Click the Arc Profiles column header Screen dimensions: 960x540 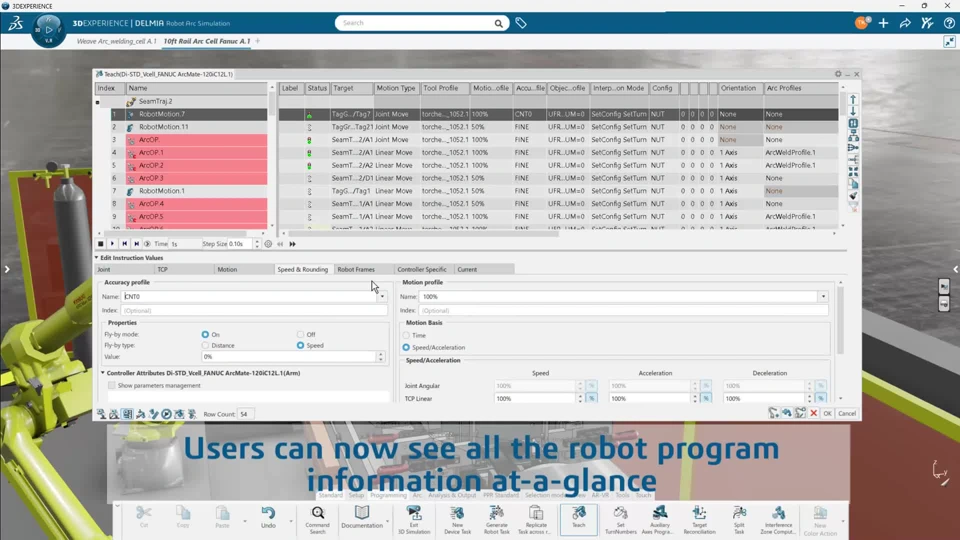pyautogui.click(x=801, y=88)
